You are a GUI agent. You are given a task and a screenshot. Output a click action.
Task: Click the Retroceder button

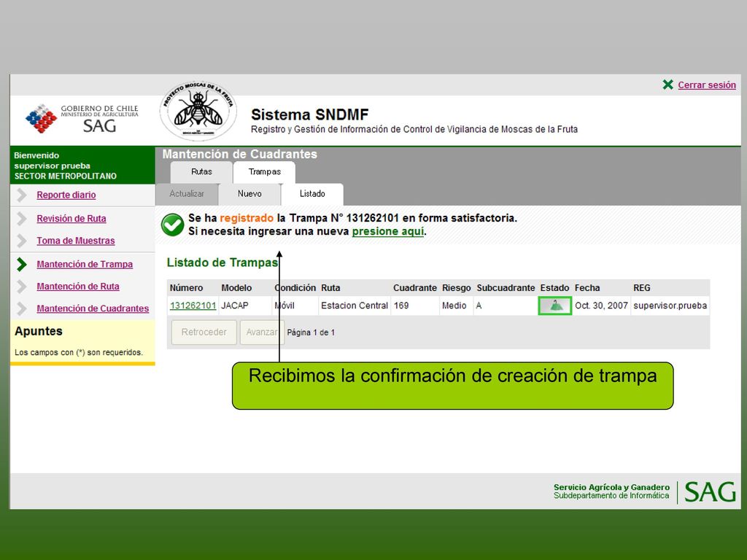204,332
